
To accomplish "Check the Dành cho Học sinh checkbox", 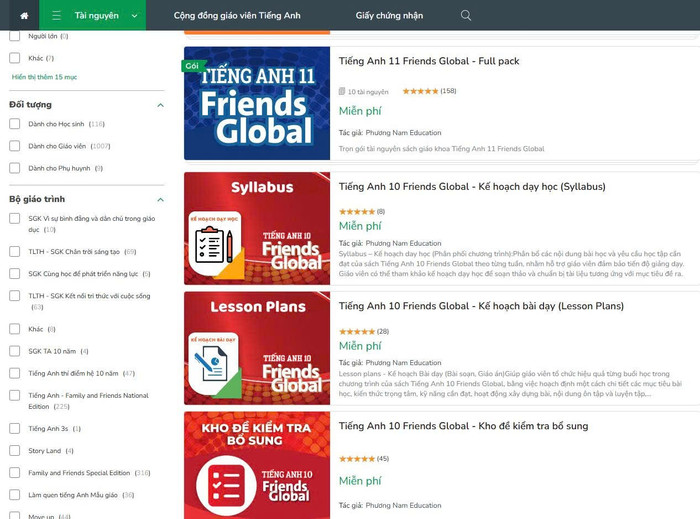I will pyautogui.click(x=15, y=124).
